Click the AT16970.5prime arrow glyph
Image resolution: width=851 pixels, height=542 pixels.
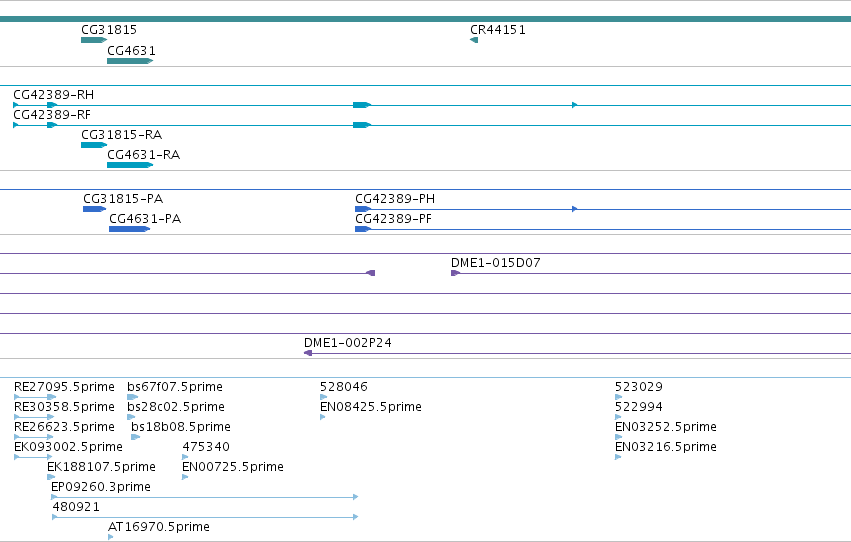point(111,537)
